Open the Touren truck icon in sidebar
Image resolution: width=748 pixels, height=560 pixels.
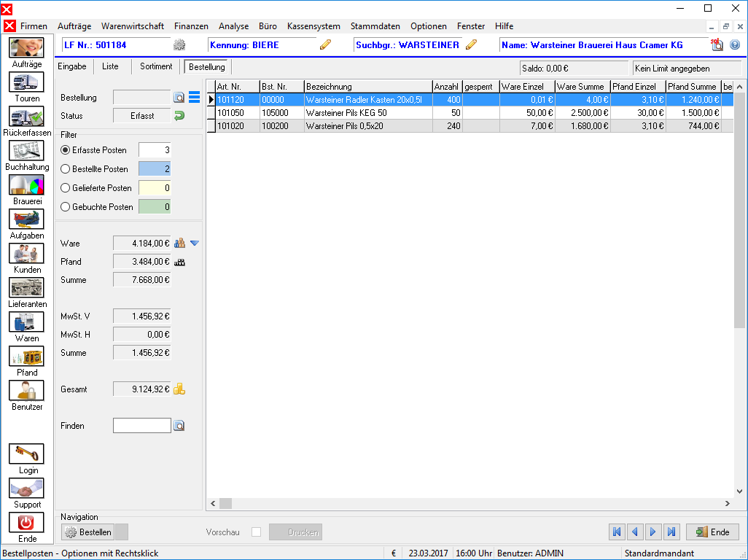(x=26, y=82)
